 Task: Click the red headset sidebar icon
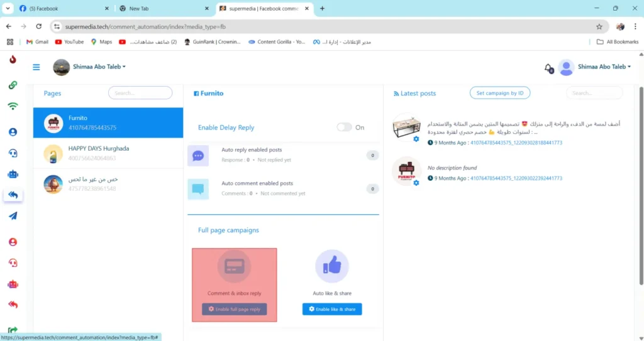coord(13,263)
